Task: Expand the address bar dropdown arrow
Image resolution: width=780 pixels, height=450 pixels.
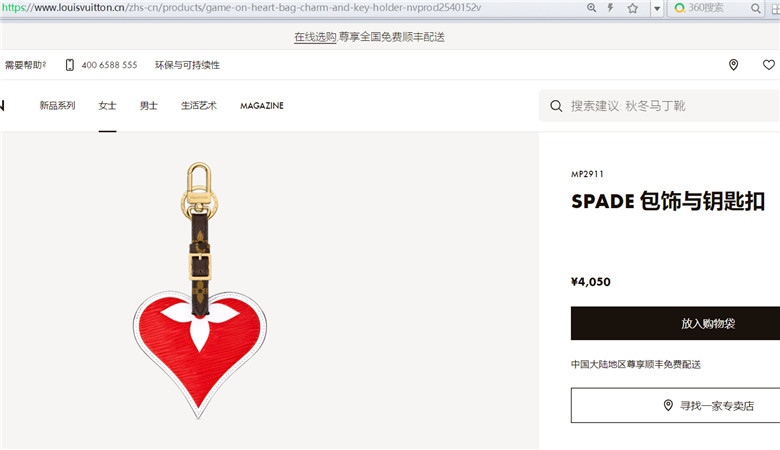Action: coord(657,8)
